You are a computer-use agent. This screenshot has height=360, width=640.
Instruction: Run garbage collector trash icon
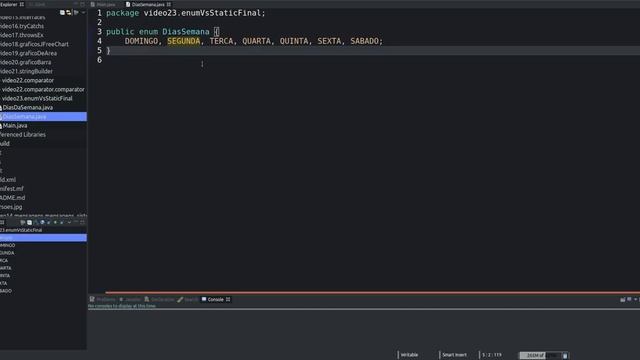point(565,356)
